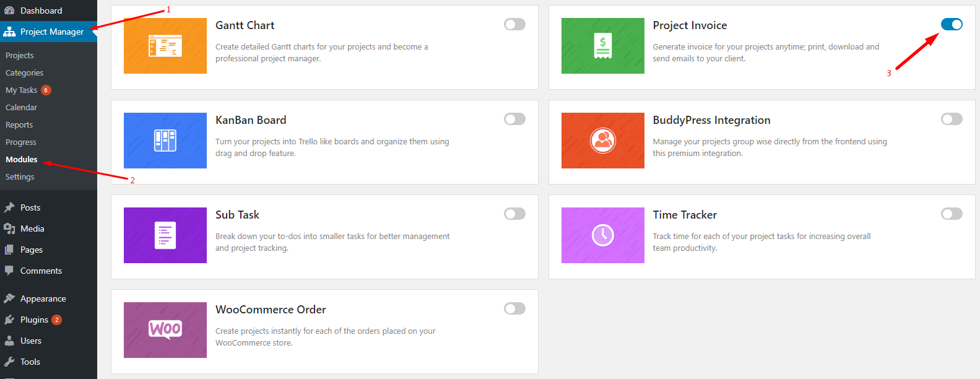The height and width of the screenshot is (379, 980).
Task: Go to the Calendar submenu entry
Action: point(21,107)
